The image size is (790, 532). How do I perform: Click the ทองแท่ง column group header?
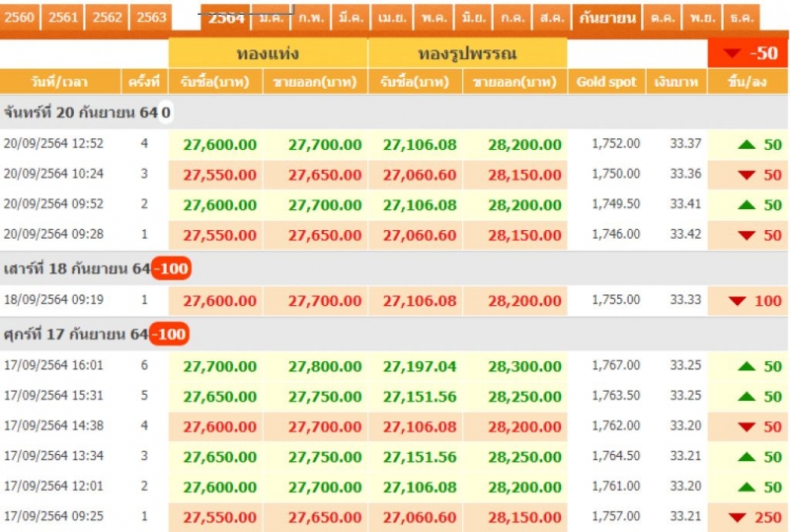[268, 53]
